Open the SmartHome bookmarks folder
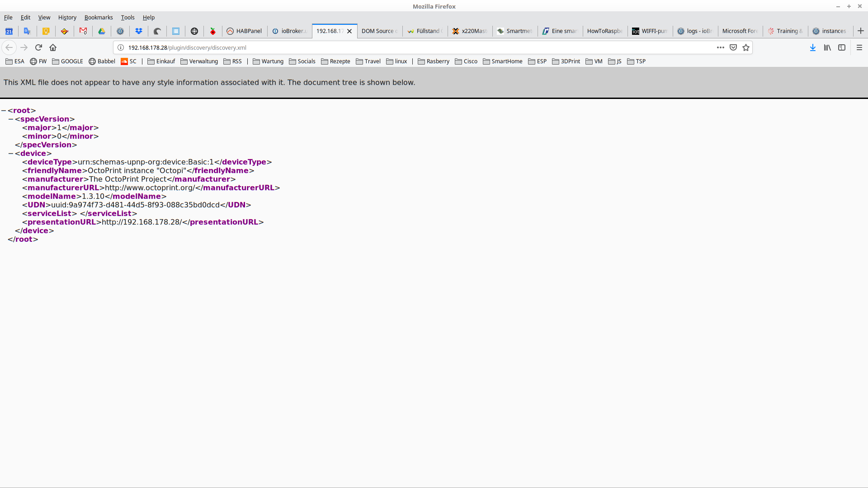868x488 pixels. click(503, 61)
